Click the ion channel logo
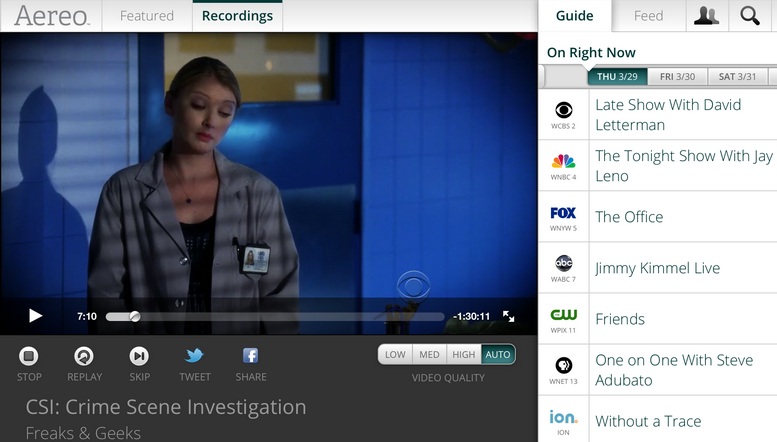This screenshot has width=777, height=442. pos(563,419)
